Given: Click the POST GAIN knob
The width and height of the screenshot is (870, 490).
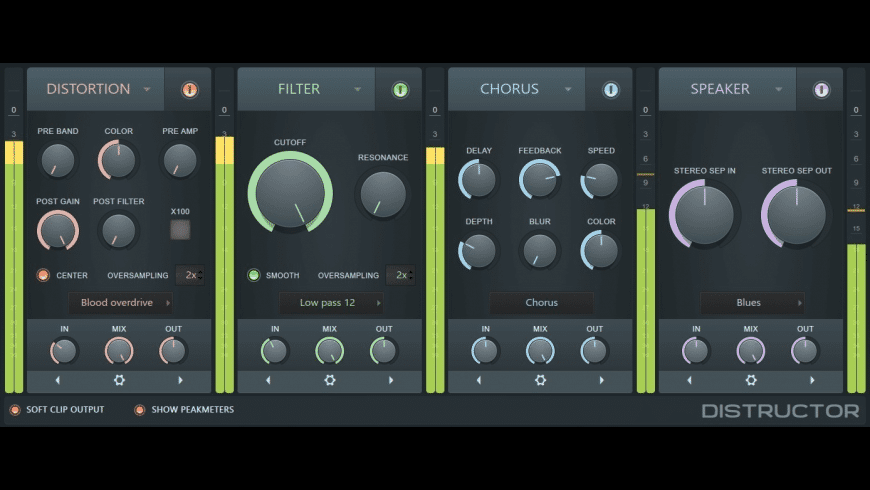Looking at the screenshot, I should point(58,230).
